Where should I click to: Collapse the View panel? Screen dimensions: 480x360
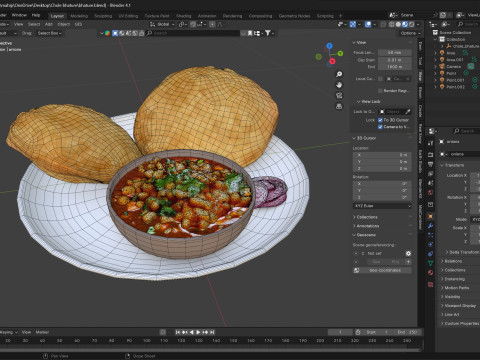(x=360, y=42)
